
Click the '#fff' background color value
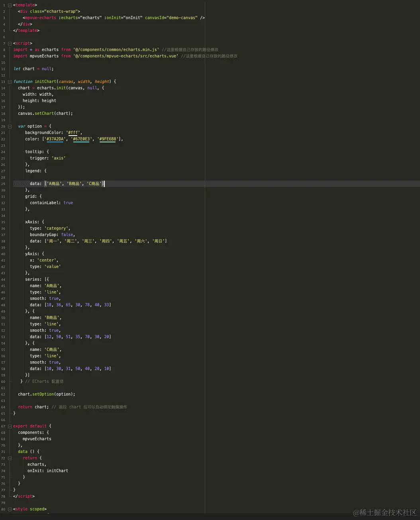click(74, 133)
